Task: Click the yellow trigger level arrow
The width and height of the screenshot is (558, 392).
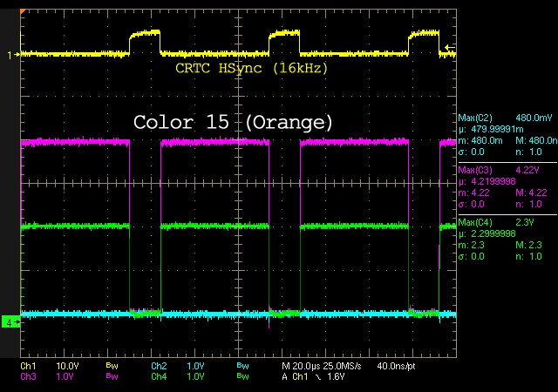Action: click(449, 47)
